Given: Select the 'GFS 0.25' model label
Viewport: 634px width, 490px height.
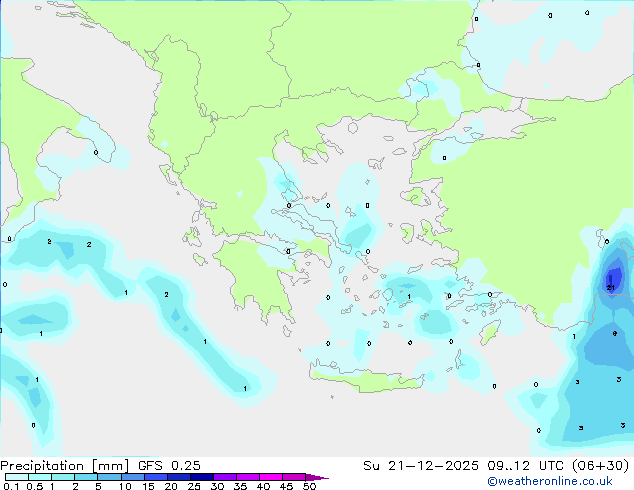Looking at the screenshot, I should [x=169, y=466].
